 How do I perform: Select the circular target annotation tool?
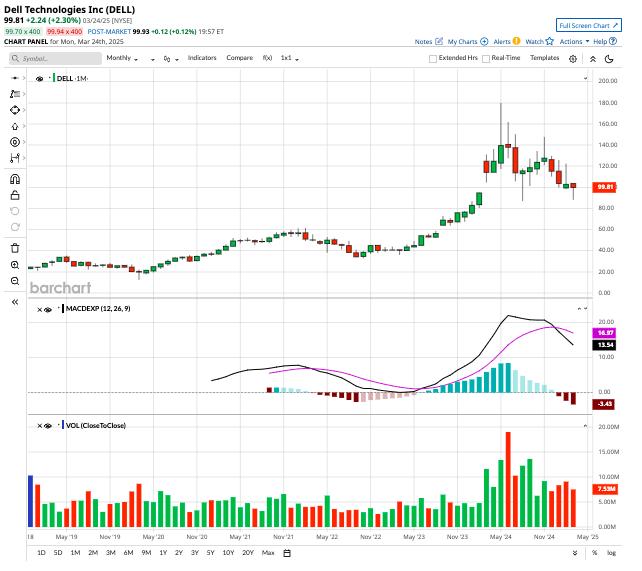coord(15,142)
